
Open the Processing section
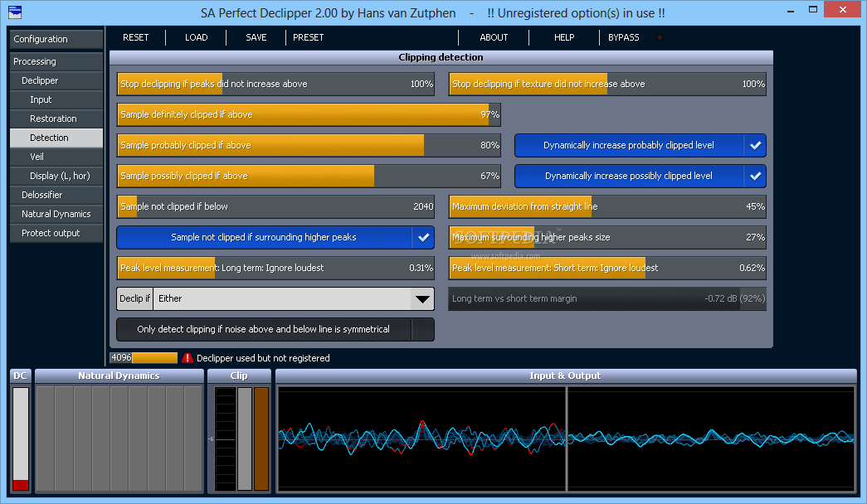(x=56, y=61)
